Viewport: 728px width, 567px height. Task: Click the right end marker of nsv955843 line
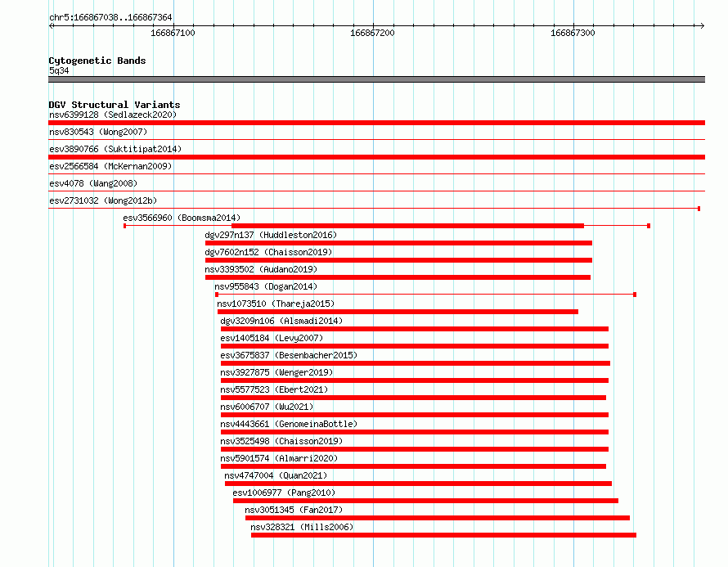(x=635, y=295)
